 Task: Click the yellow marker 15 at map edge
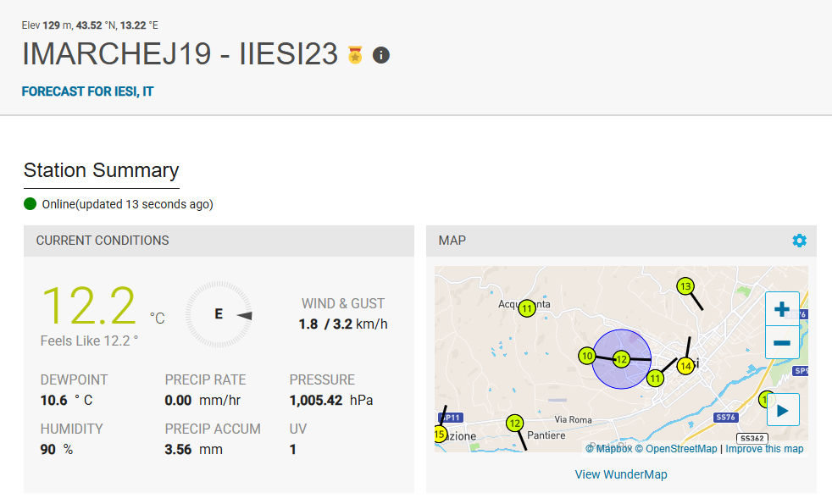(x=439, y=435)
